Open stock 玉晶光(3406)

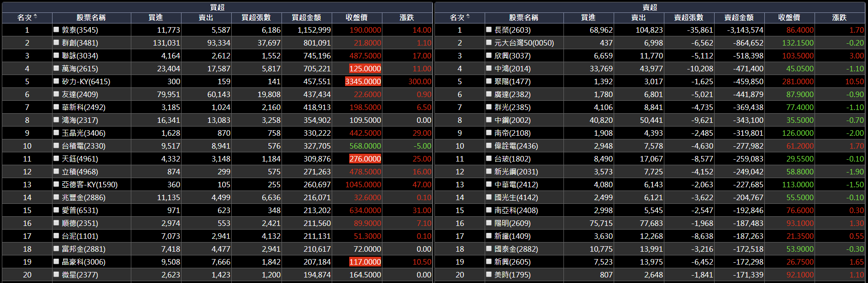(x=83, y=133)
